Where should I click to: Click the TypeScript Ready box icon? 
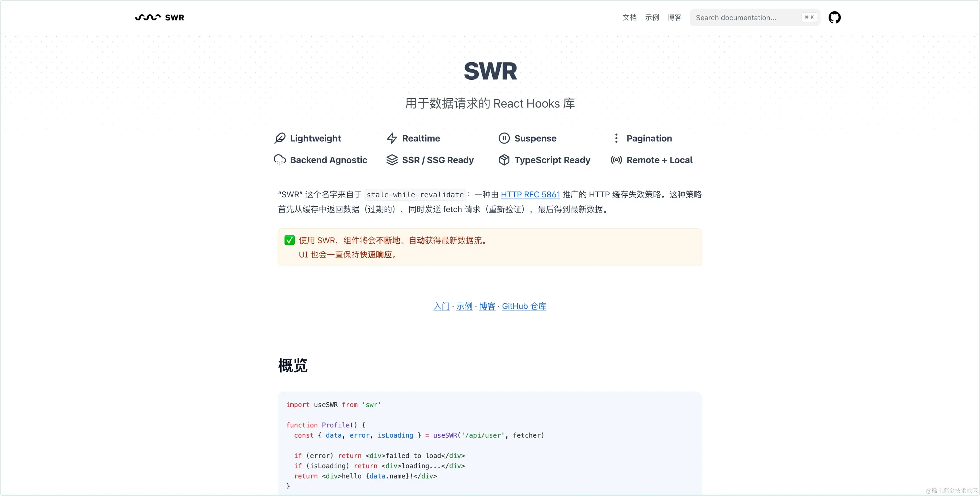click(504, 160)
